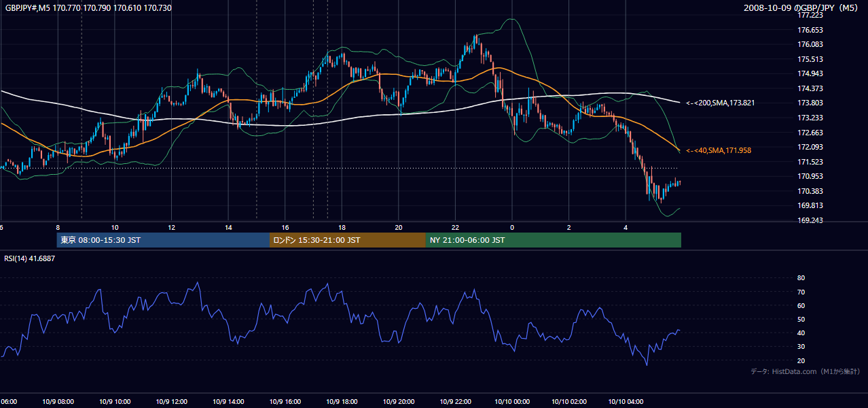Screen dimensions: 868x408
Task: Click price level 173.233 on axis
Action: click(x=811, y=118)
